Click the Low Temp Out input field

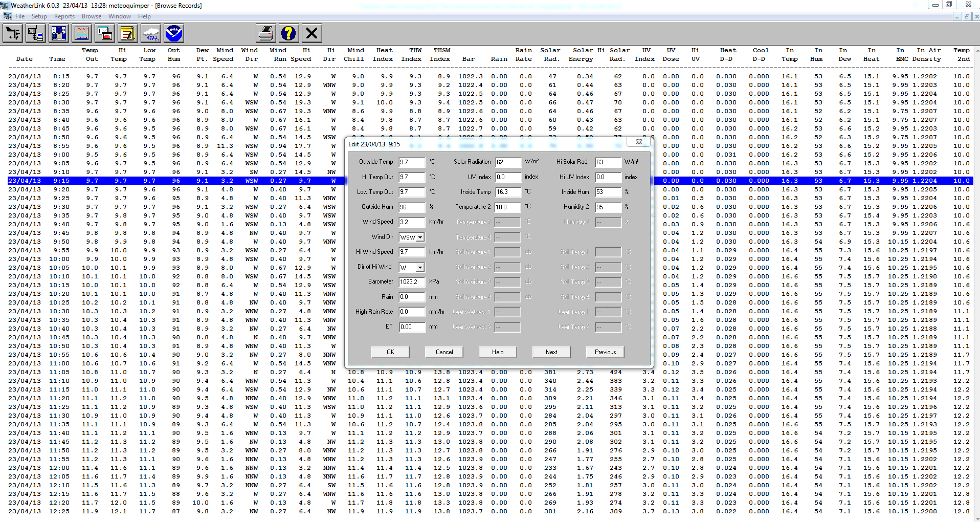point(412,192)
